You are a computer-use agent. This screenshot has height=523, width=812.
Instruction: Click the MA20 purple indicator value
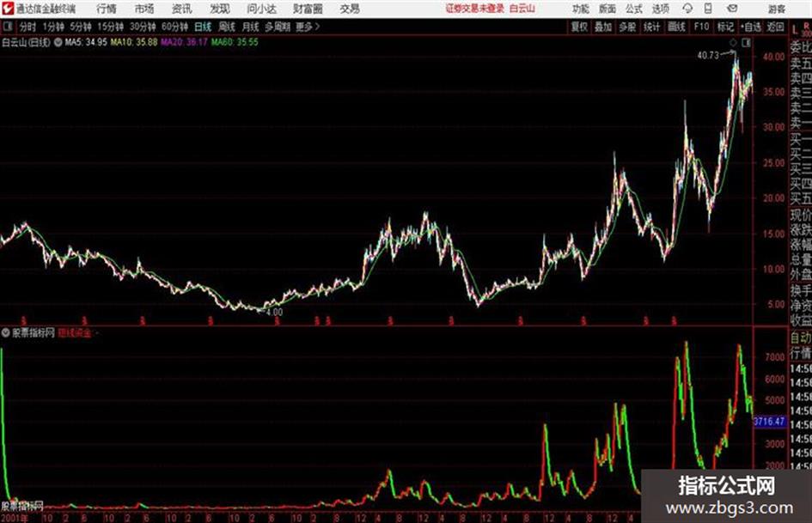coord(184,42)
